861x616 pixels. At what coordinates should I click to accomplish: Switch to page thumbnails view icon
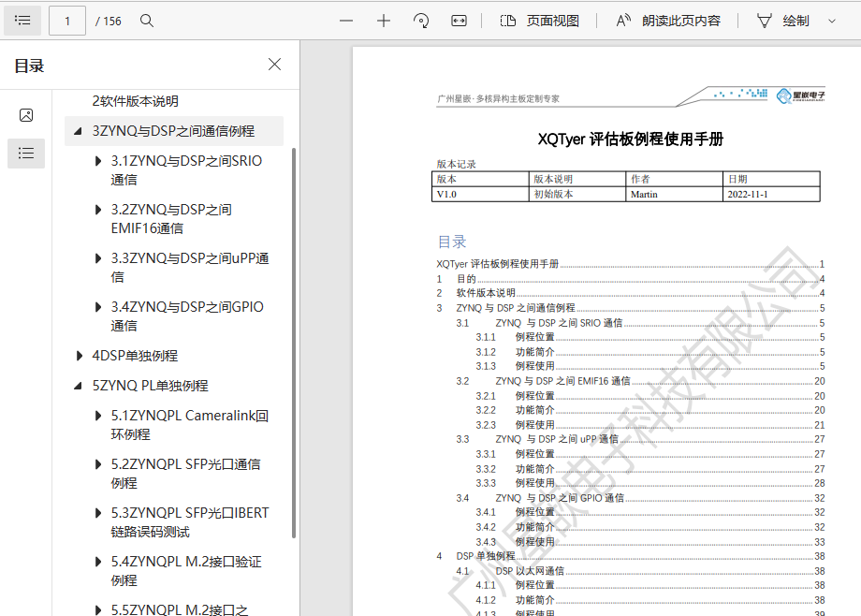pyautogui.click(x=26, y=115)
